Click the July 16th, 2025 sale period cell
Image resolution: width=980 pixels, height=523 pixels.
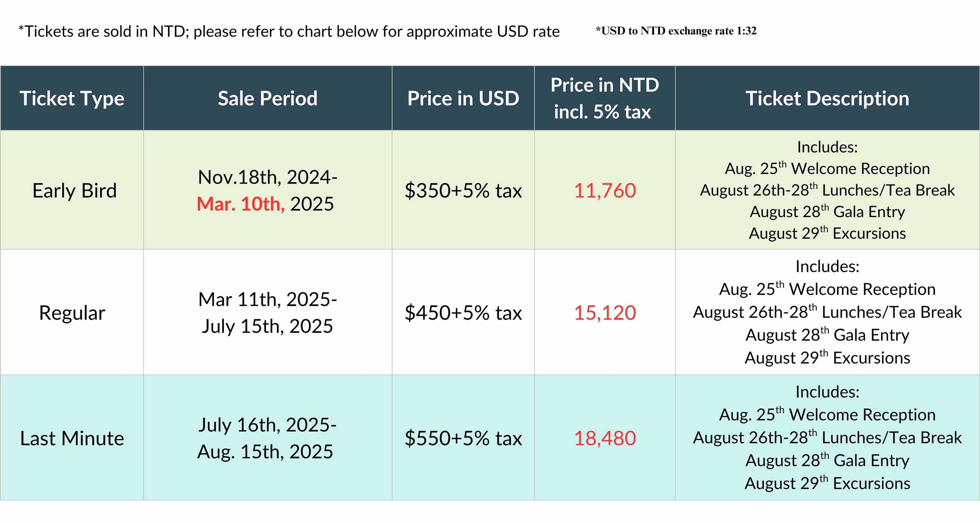pyautogui.click(x=267, y=438)
